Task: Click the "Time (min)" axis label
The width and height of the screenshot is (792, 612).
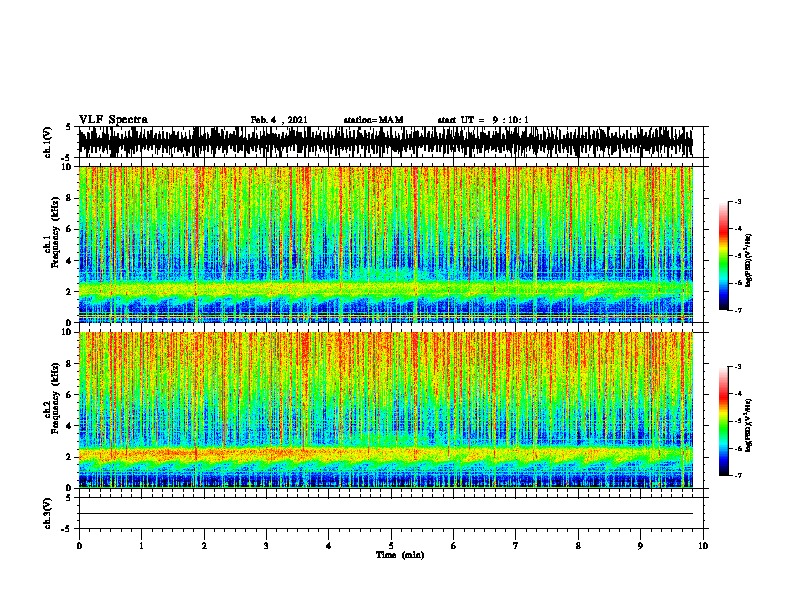Action: coord(400,555)
